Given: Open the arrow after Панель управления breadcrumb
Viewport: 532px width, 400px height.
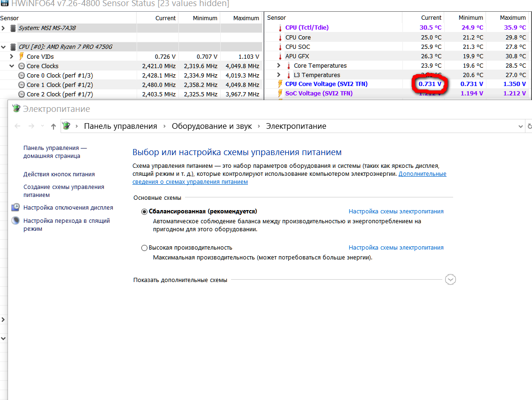Looking at the screenshot, I should [164, 126].
